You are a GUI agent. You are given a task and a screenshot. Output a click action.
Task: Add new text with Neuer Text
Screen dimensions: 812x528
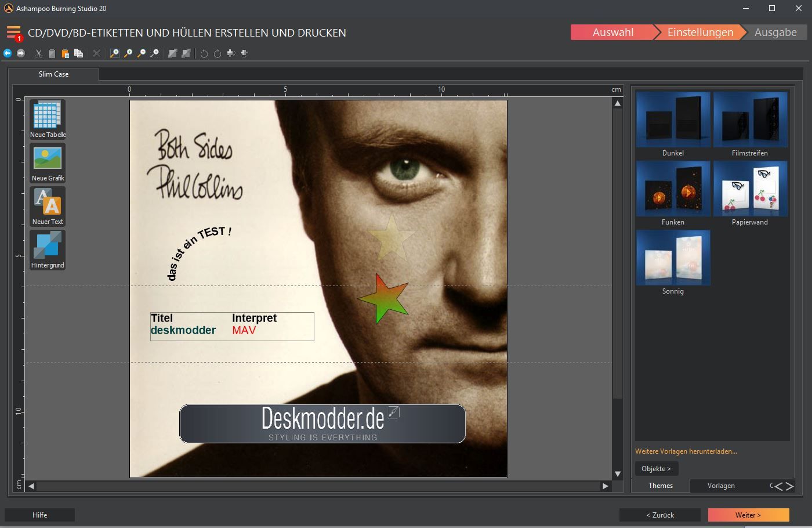click(48, 207)
